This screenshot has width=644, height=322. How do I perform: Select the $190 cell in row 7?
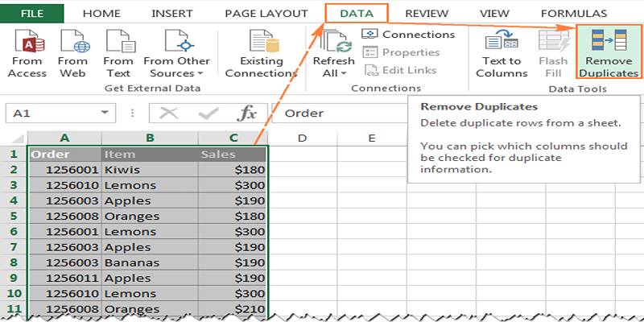point(233,247)
